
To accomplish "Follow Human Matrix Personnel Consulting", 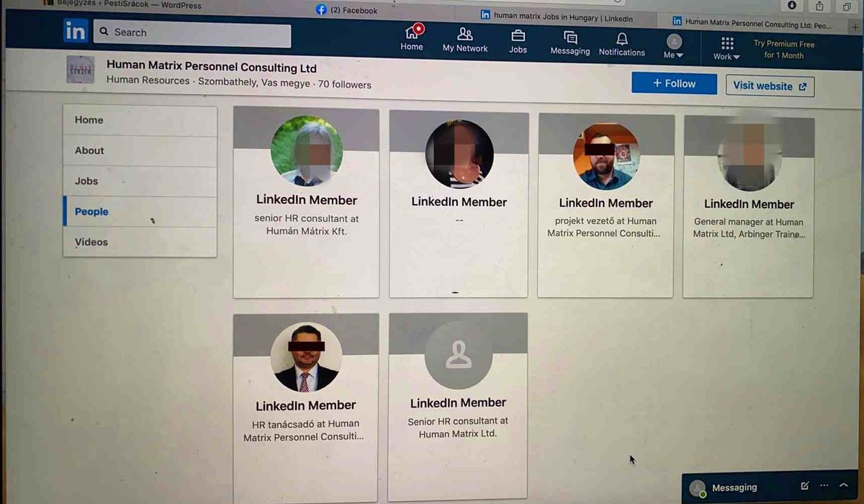I will [674, 84].
